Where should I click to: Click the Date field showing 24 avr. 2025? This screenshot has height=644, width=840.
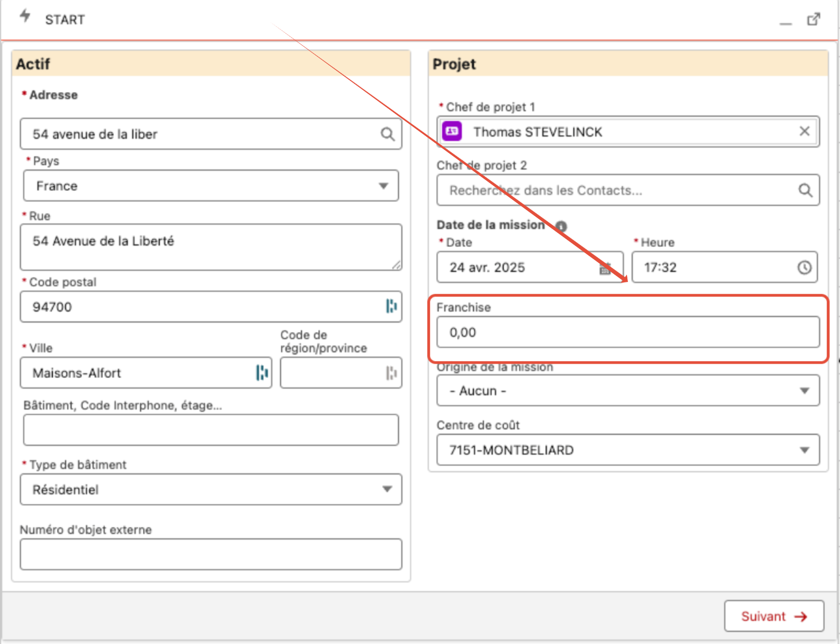point(530,267)
